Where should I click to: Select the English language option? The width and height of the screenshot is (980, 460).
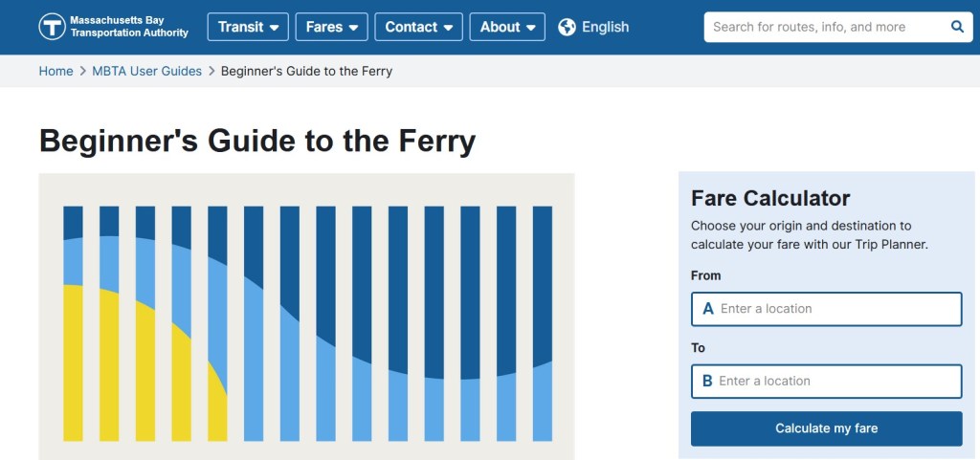point(605,27)
